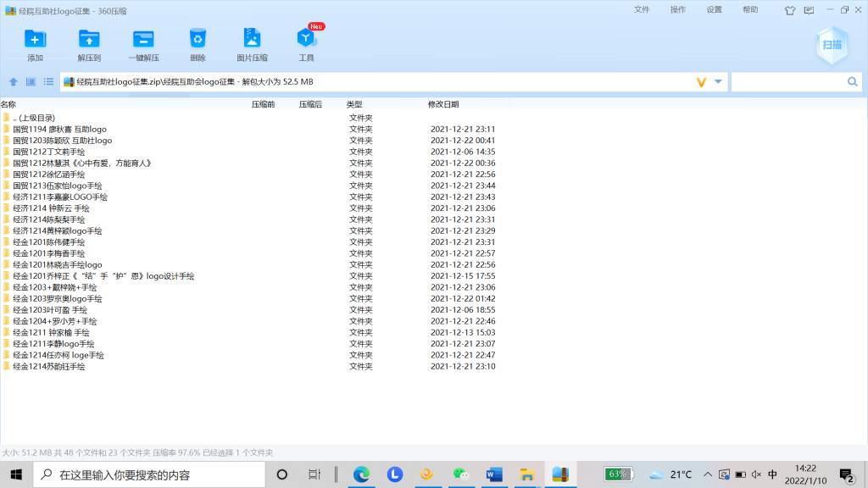Expand the address path dropdown arrow

(719, 82)
